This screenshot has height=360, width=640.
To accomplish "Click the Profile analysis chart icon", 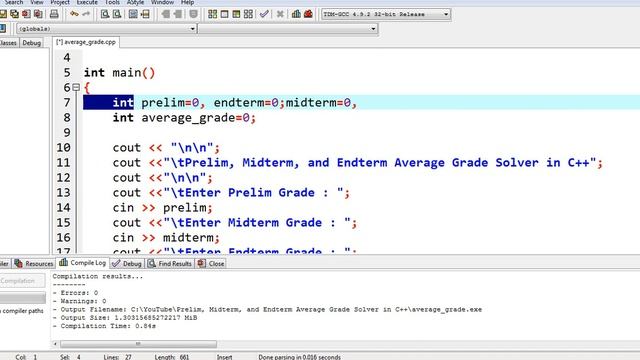I will 296,14.
